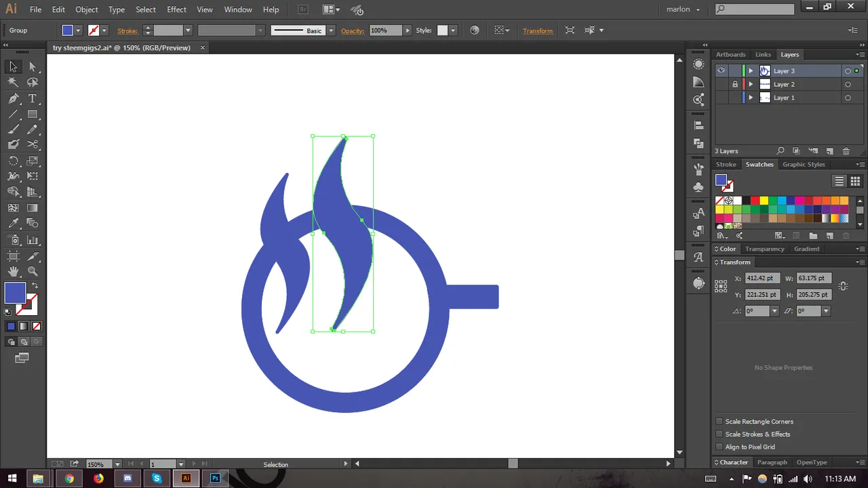Image resolution: width=868 pixels, height=488 pixels.
Task: Select the Pen tool
Action: [x=13, y=98]
